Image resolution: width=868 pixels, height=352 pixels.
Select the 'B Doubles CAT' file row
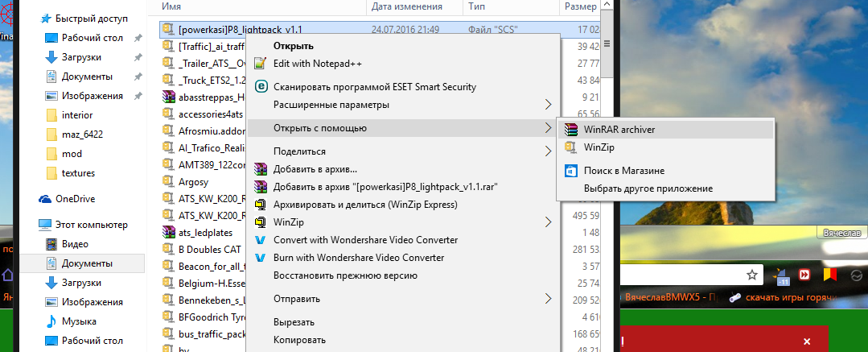[x=210, y=249]
